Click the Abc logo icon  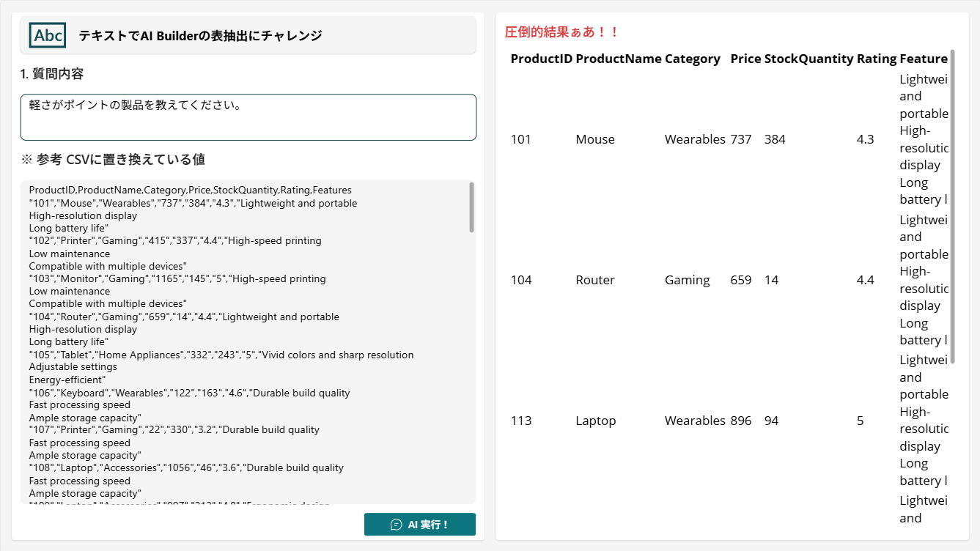[x=48, y=35]
